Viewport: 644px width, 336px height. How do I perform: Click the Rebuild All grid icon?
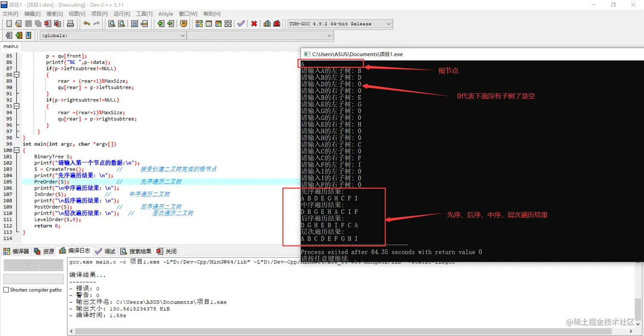228,24
